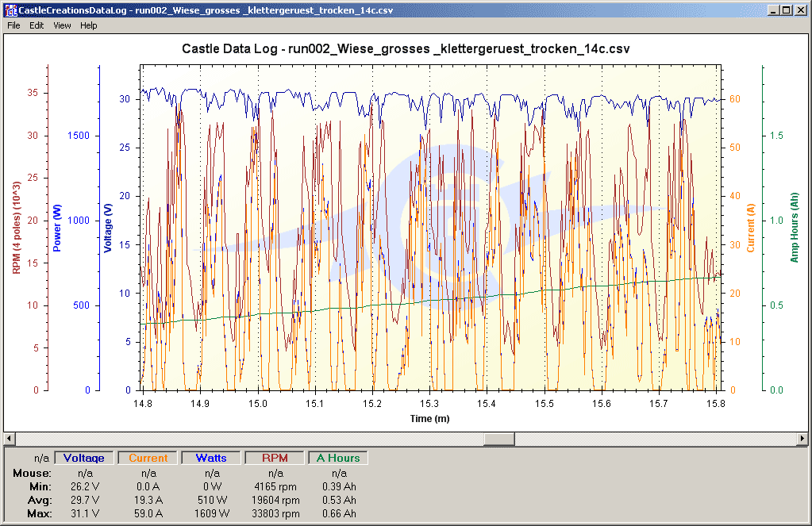Close the CastleCreationsDataLog window
This screenshot has width=812, height=526.
(800, 10)
